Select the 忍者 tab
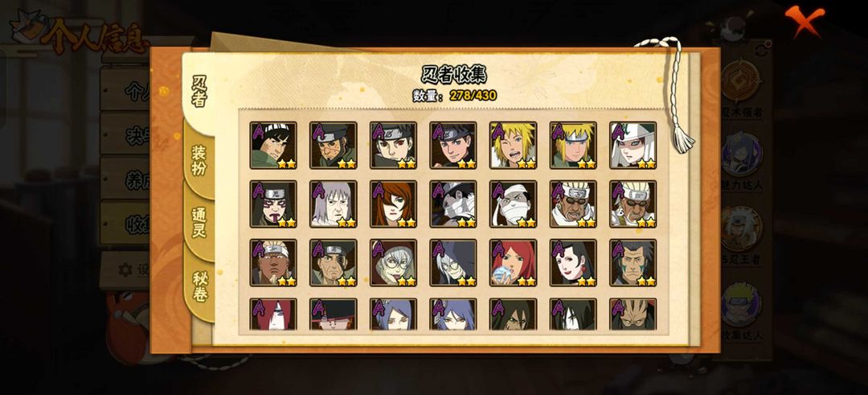Screen dimensions: 868x395 click(199, 92)
